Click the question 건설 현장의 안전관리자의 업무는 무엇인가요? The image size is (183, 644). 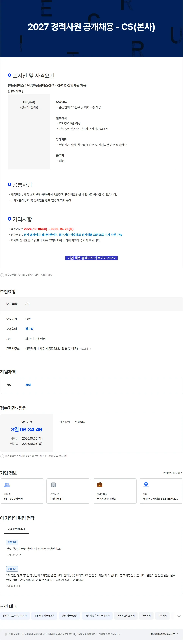tap(34, 549)
